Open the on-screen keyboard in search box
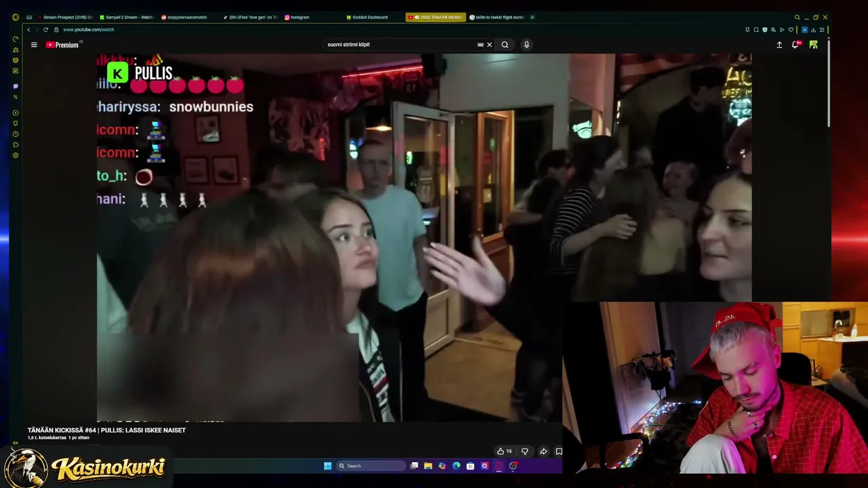This screenshot has width=868, height=488. point(480,45)
